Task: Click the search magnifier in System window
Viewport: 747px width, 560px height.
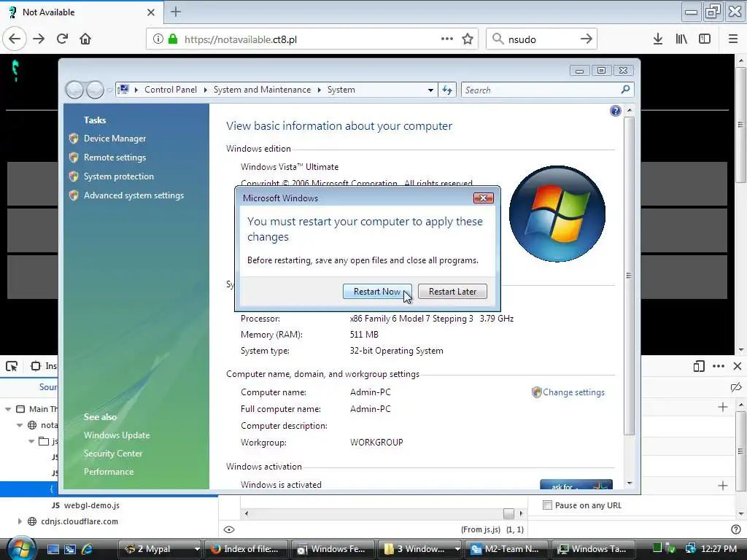Action: click(x=625, y=90)
